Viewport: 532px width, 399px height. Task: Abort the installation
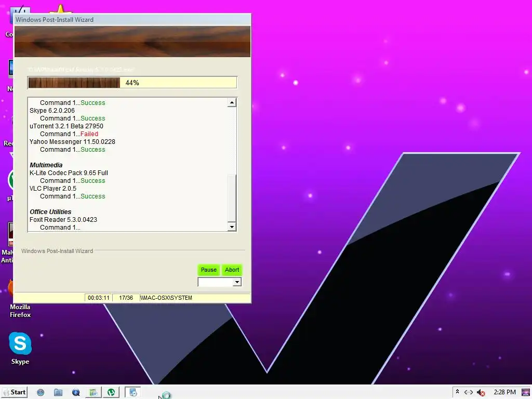click(x=232, y=270)
